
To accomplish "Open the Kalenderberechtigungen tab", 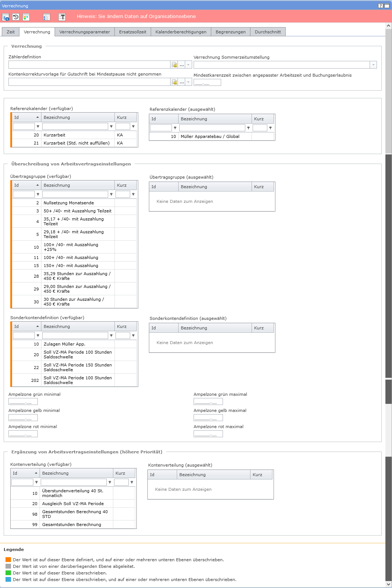I will point(181,32).
